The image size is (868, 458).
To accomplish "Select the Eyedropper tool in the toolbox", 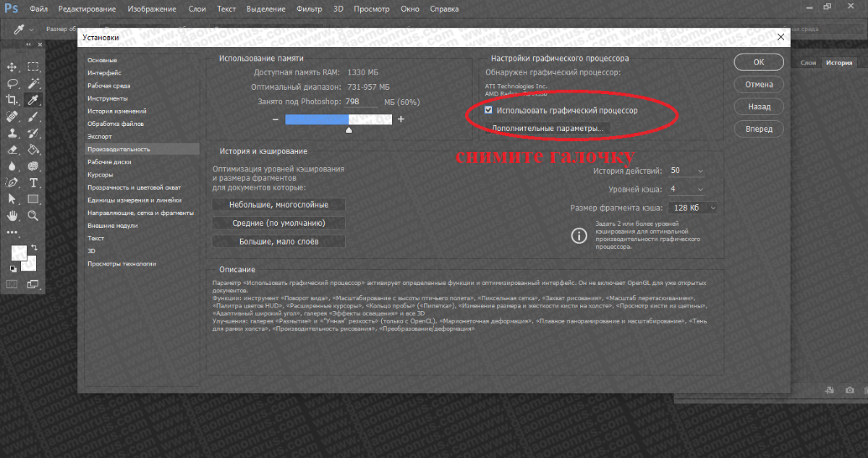I will [x=33, y=100].
